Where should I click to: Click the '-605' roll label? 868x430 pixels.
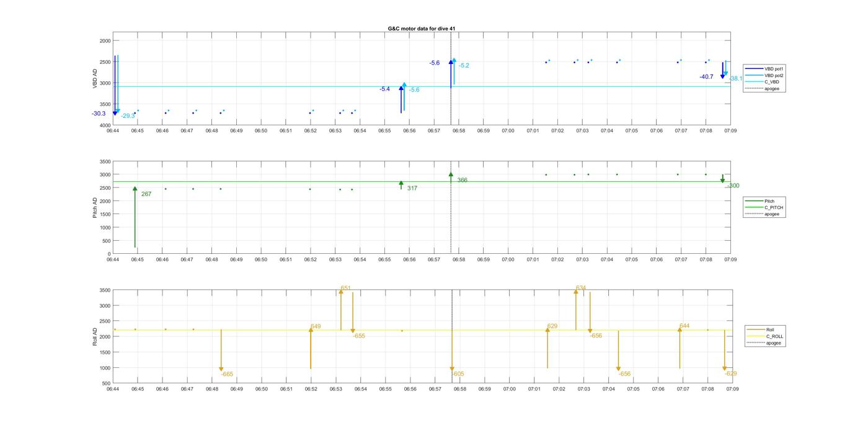click(x=458, y=374)
